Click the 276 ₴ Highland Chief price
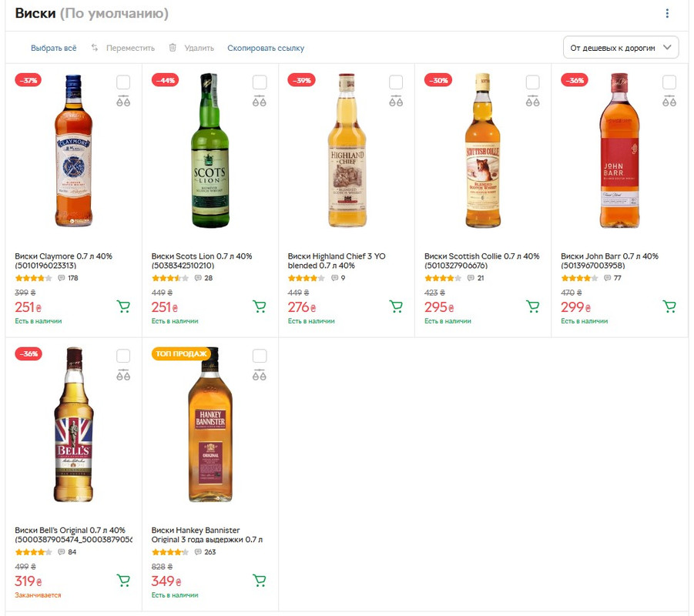Screen dimensions: 694x616 302,306
